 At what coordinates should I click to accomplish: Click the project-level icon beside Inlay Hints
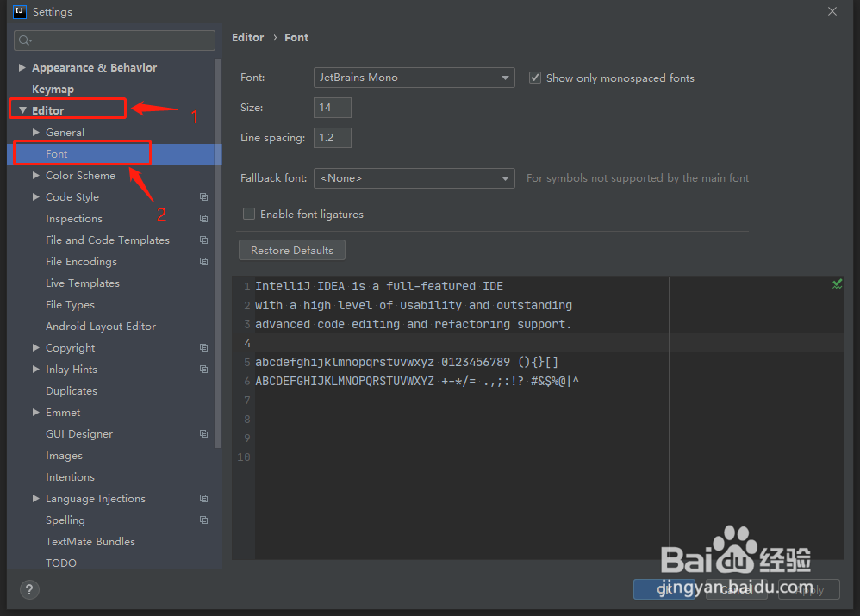(204, 369)
